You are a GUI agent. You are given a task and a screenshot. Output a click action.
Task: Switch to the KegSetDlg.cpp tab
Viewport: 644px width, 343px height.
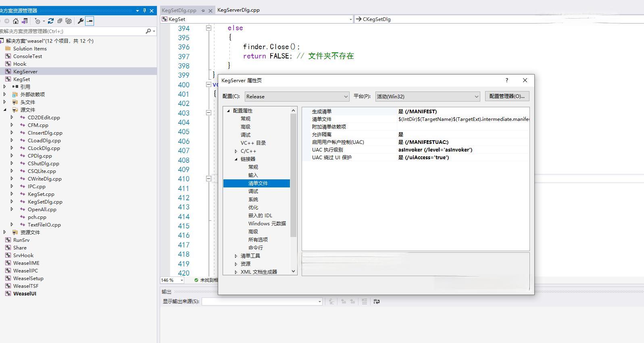(x=179, y=10)
